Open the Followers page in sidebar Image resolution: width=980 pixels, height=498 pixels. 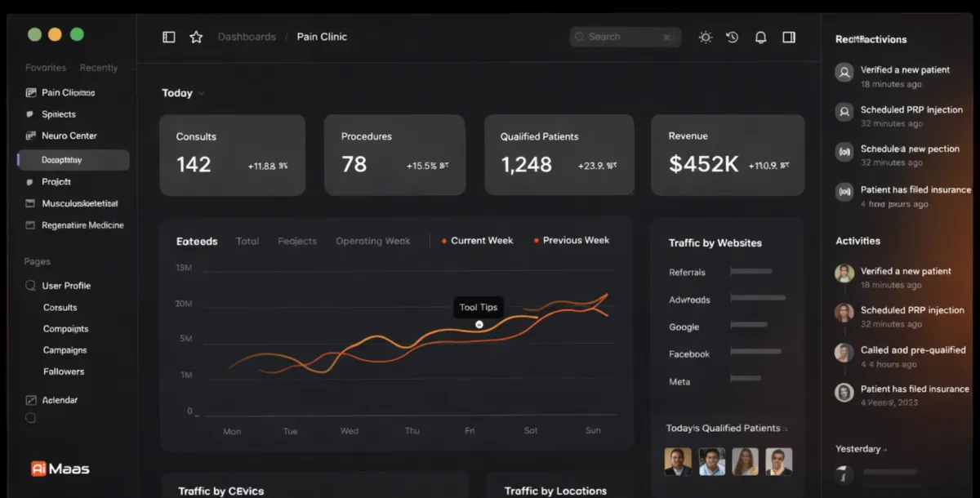coord(64,371)
